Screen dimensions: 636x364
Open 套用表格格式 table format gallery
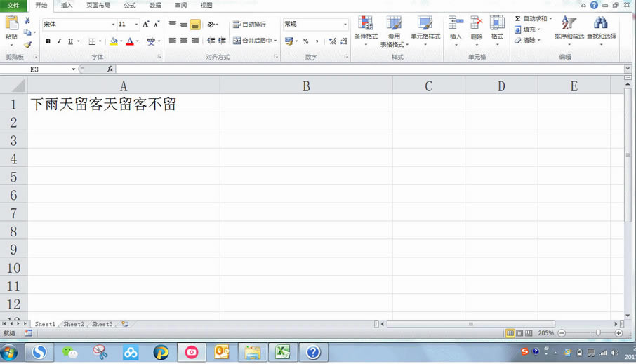click(x=394, y=32)
